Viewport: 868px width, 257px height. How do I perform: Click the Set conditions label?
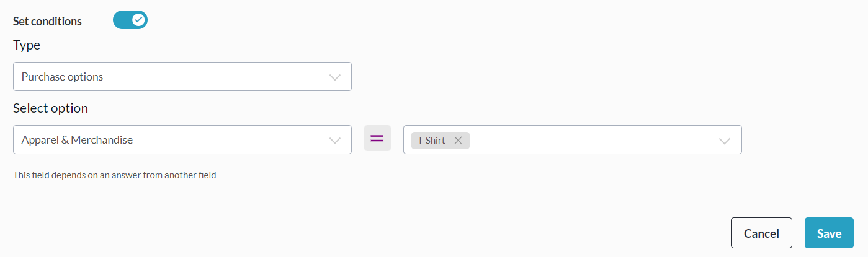click(x=47, y=21)
